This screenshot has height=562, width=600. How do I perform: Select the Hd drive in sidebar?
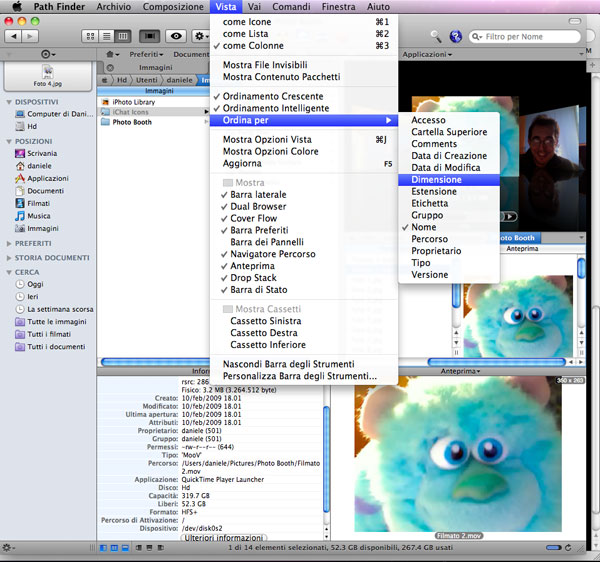[x=26, y=126]
